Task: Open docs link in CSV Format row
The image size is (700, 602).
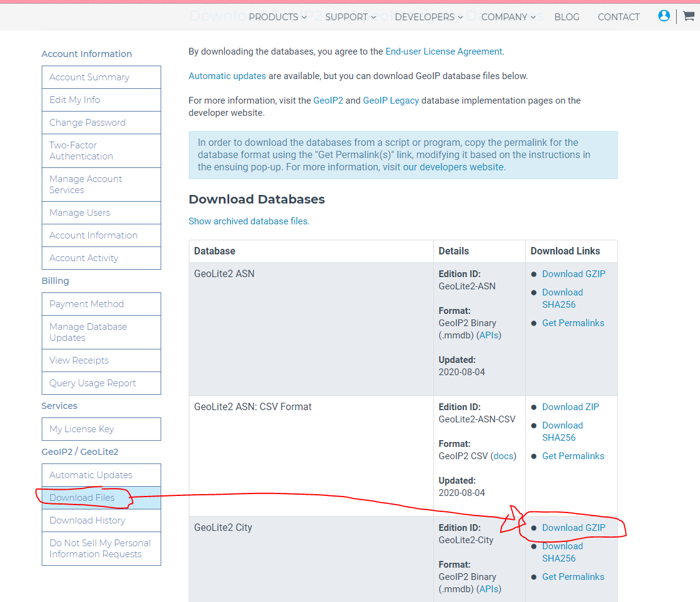Action: coord(504,456)
